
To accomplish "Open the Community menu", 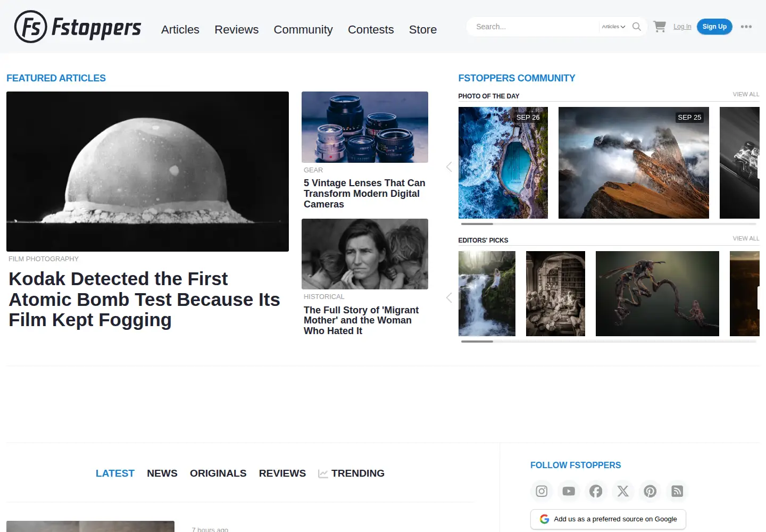I will (303, 30).
